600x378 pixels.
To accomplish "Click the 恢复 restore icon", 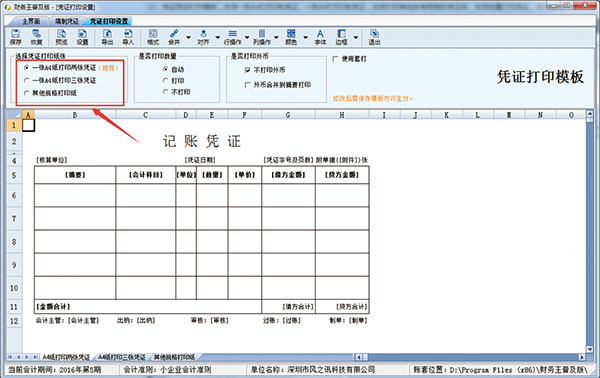I will click(x=36, y=37).
